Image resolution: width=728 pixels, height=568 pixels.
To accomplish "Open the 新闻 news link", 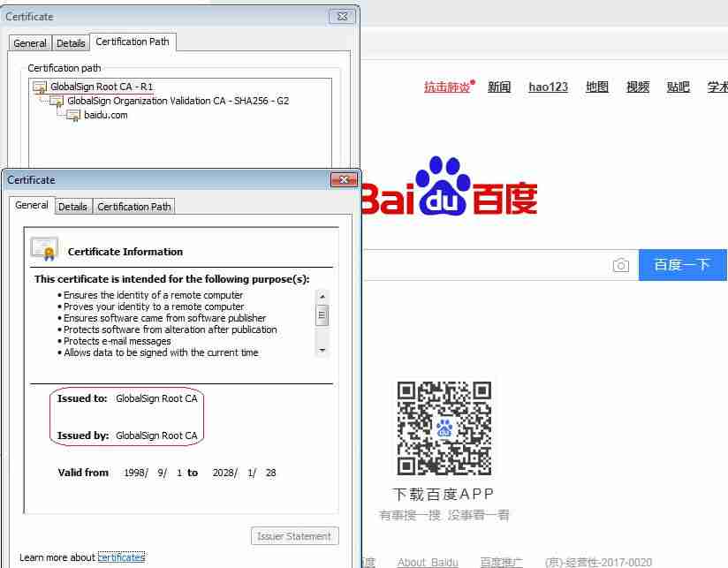I will pos(499,87).
